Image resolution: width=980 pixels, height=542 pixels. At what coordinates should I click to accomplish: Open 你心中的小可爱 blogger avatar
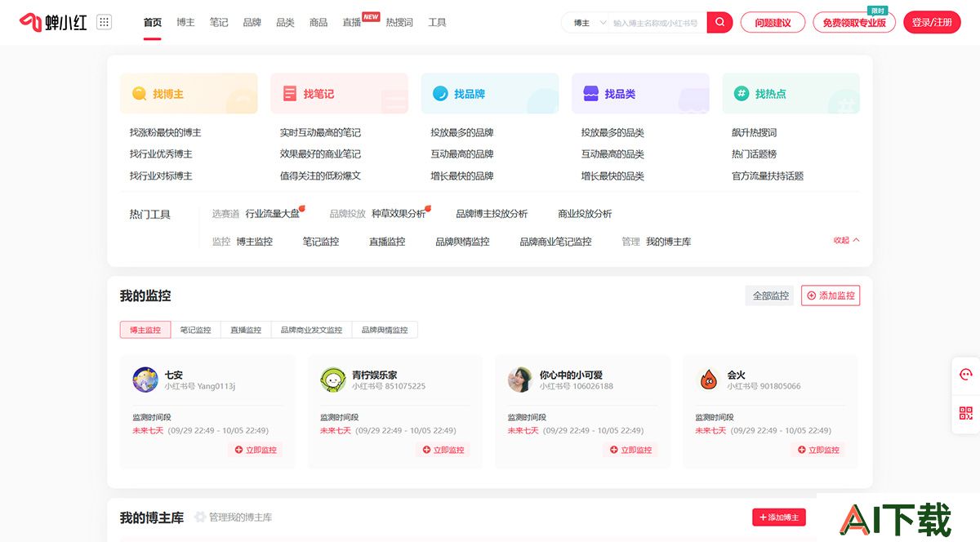[520, 380]
